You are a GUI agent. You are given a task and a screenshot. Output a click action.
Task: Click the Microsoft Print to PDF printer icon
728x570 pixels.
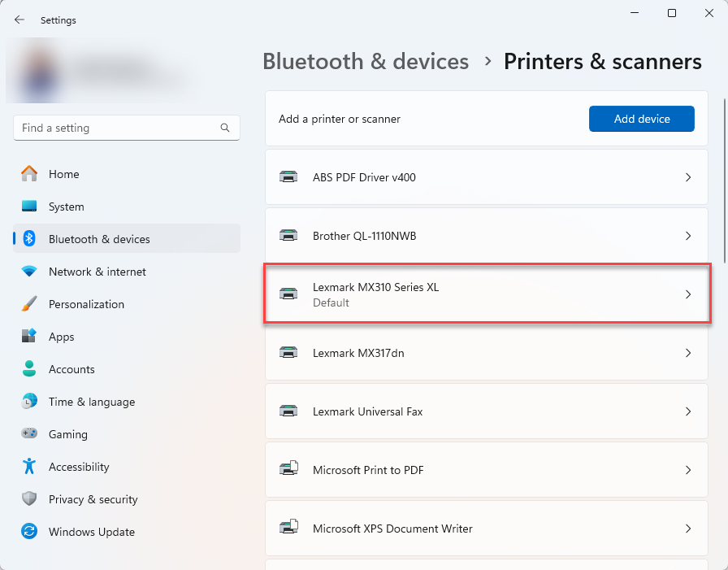click(288, 470)
